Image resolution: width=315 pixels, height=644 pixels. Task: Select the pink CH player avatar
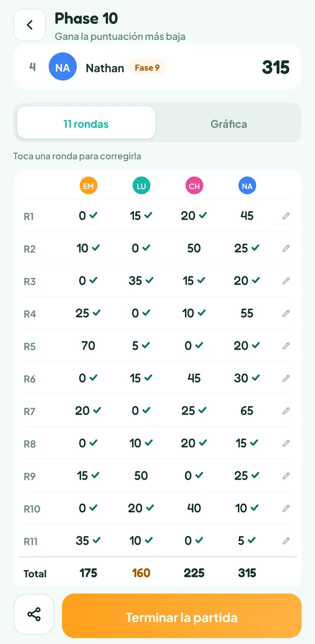[x=194, y=186]
